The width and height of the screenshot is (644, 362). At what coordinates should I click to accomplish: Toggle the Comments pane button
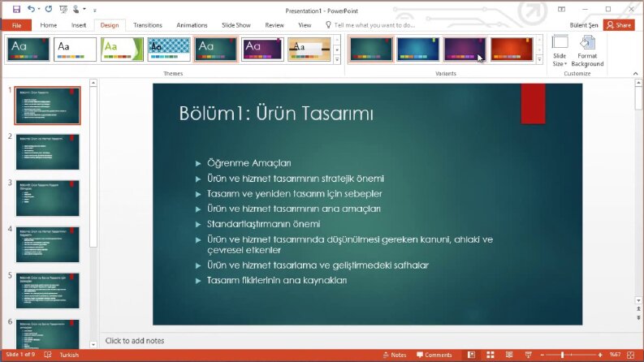click(x=434, y=355)
